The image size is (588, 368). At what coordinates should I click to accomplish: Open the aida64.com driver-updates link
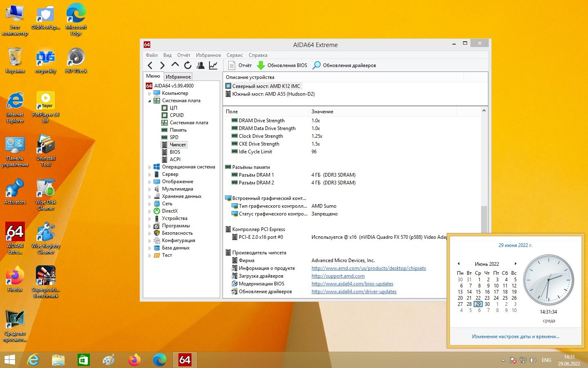point(354,292)
